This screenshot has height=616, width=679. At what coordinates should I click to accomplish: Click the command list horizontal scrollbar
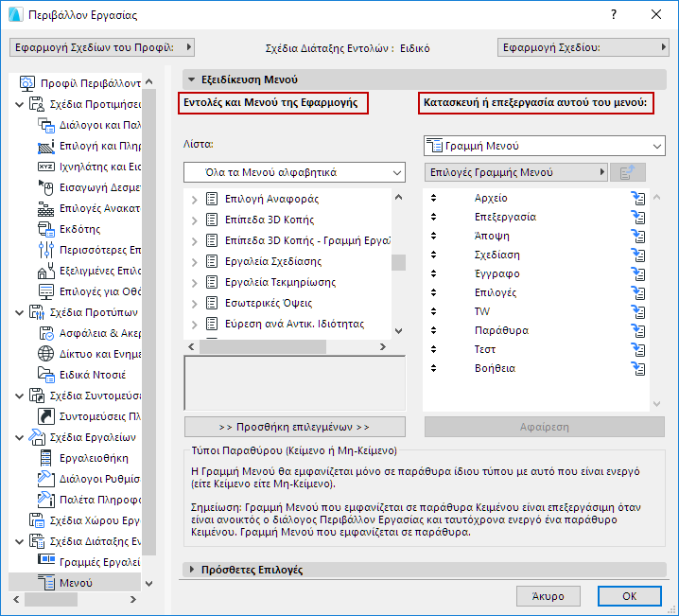click(x=263, y=347)
